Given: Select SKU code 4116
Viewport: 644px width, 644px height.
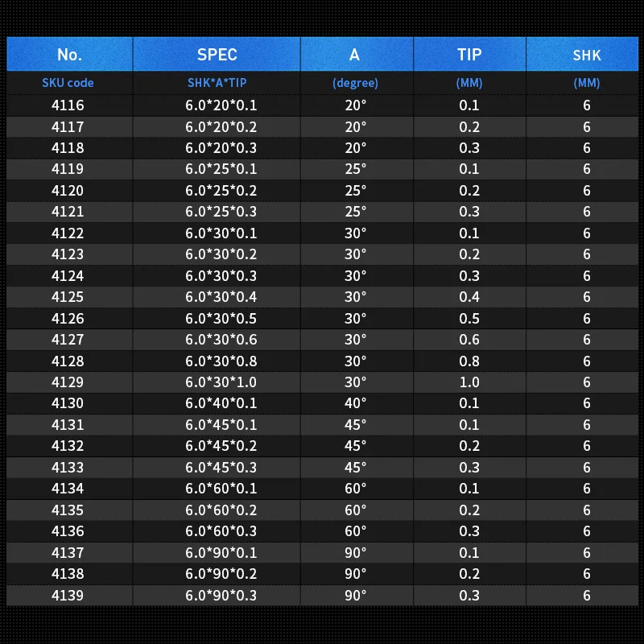Looking at the screenshot, I should pos(68,105).
